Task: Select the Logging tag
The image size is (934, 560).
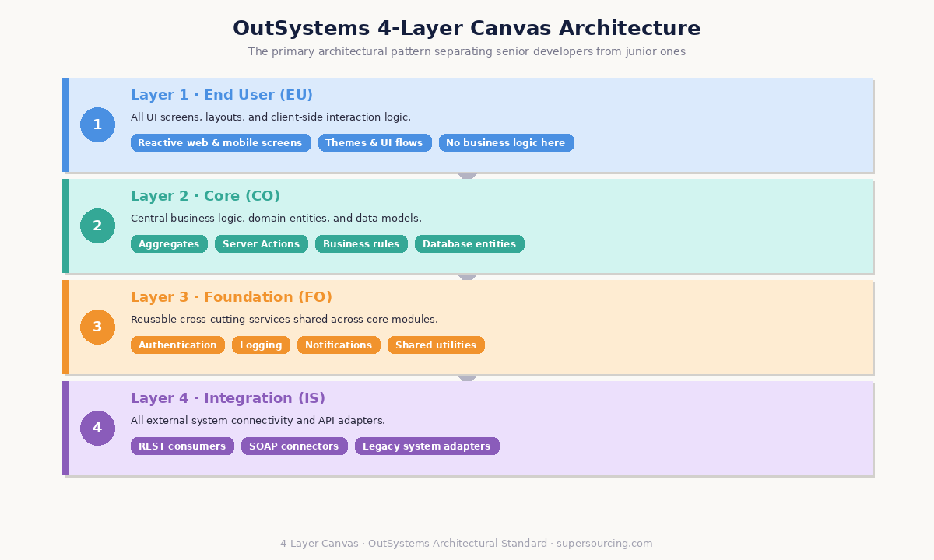Action: pyautogui.click(x=261, y=345)
